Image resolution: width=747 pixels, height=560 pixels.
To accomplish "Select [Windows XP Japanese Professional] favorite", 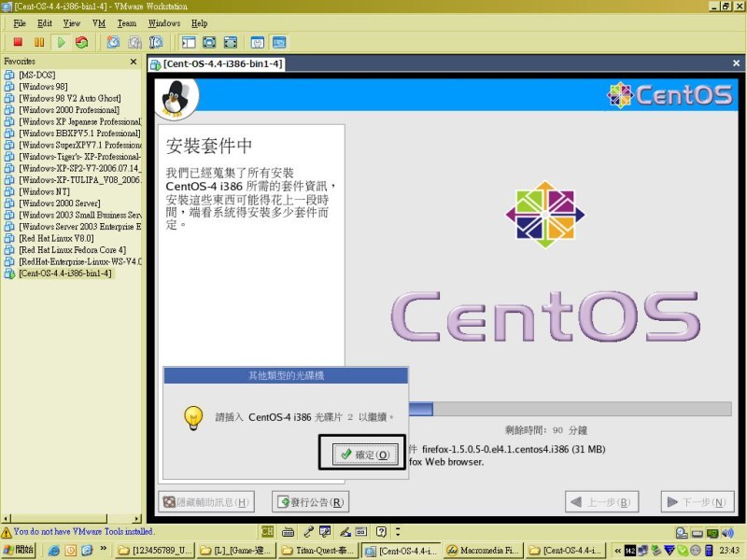I will pos(80,121).
